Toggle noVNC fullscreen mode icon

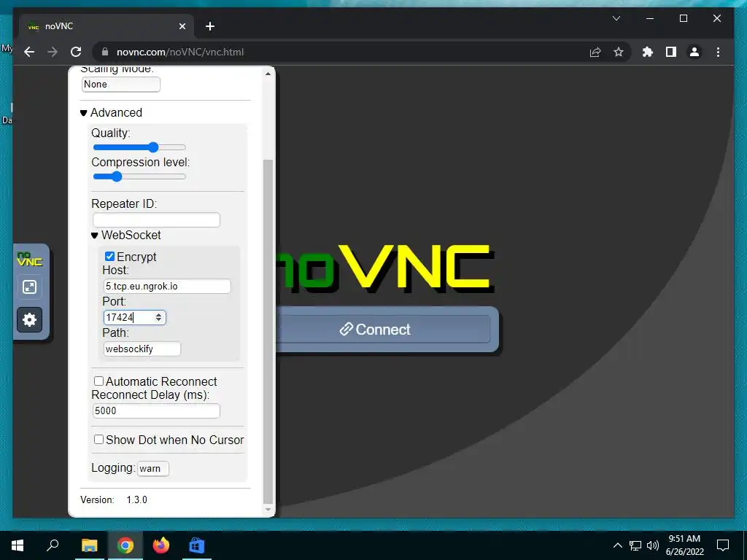pyautogui.click(x=29, y=287)
